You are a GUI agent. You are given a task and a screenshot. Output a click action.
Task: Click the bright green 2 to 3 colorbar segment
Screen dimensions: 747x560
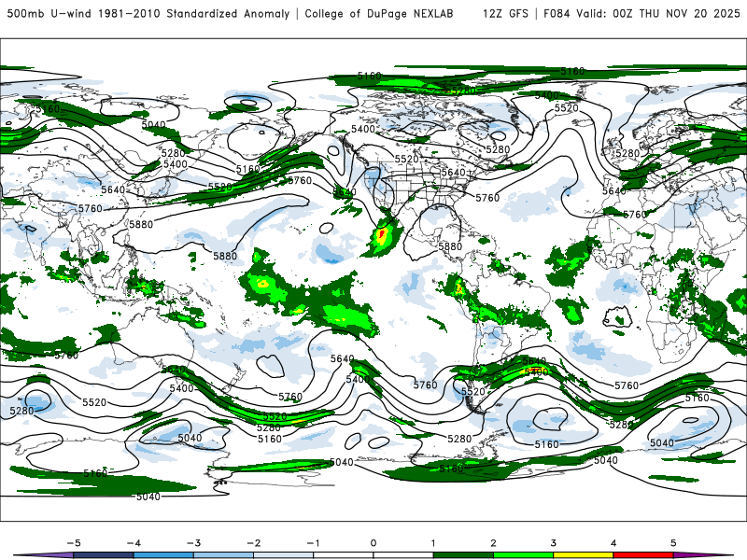point(523,555)
